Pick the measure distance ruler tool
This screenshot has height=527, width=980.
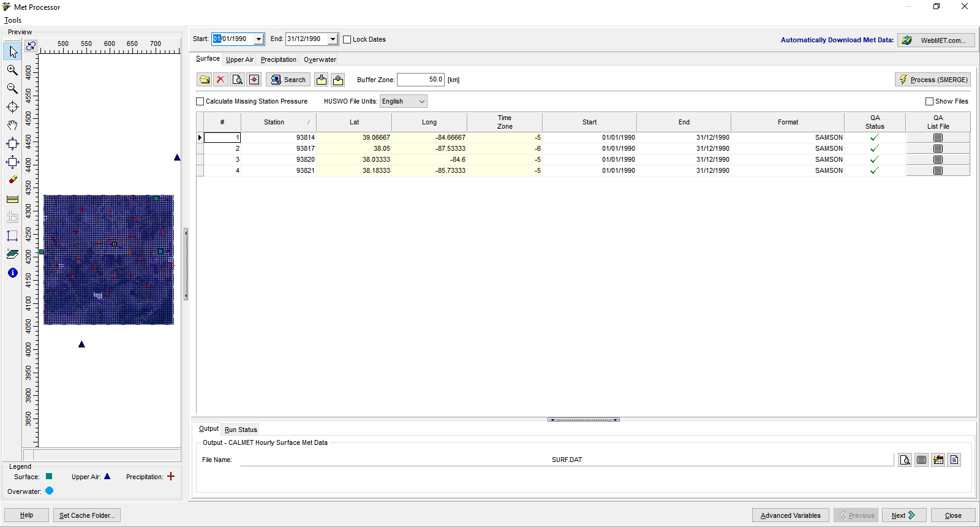pos(12,199)
